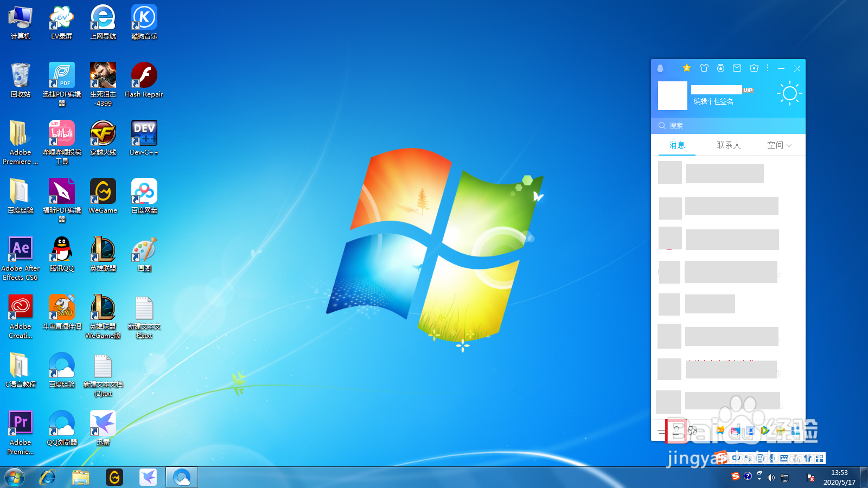Select 新建文本文档 (2).txt file
This screenshot has height=488, width=868.
pyautogui.click(x=103, y=375)
